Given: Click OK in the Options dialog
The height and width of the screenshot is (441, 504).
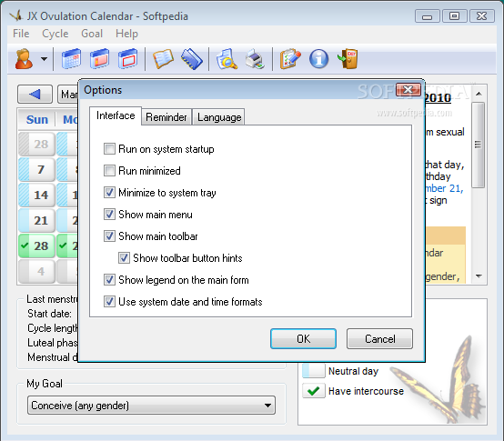Looking at the screenshot, I should pyautogui.click(x=303, y=338).
